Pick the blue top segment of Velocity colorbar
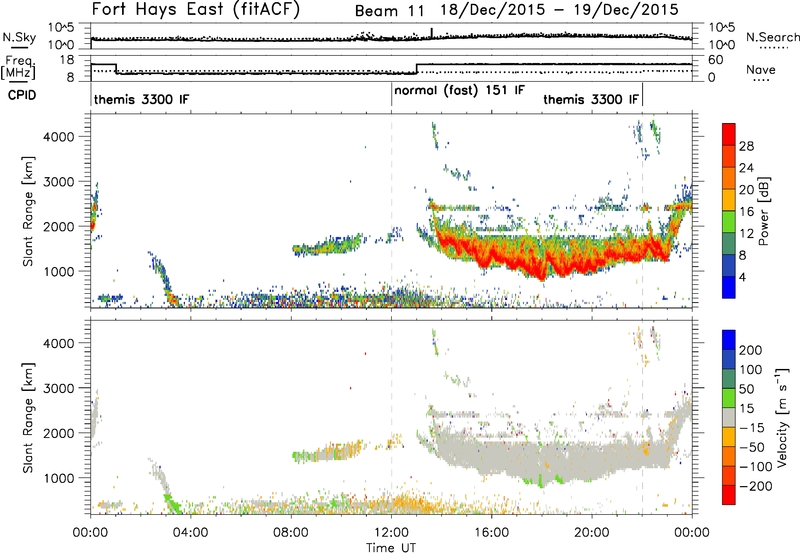The height and width of the screenshot is (554, 800). click(729, 340)
